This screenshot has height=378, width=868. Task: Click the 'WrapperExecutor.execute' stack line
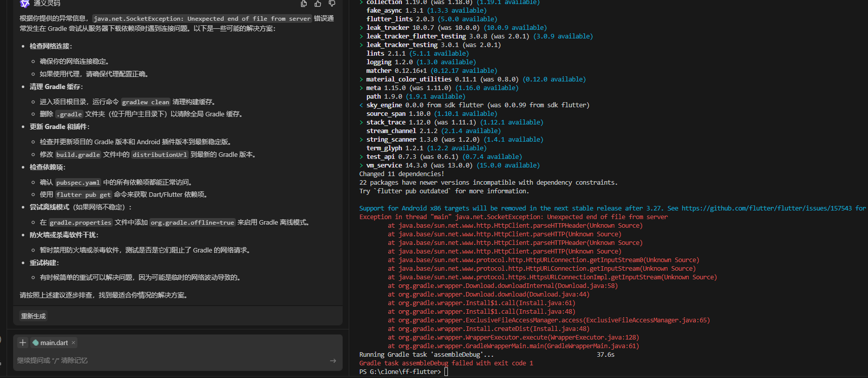pos(513,338)
